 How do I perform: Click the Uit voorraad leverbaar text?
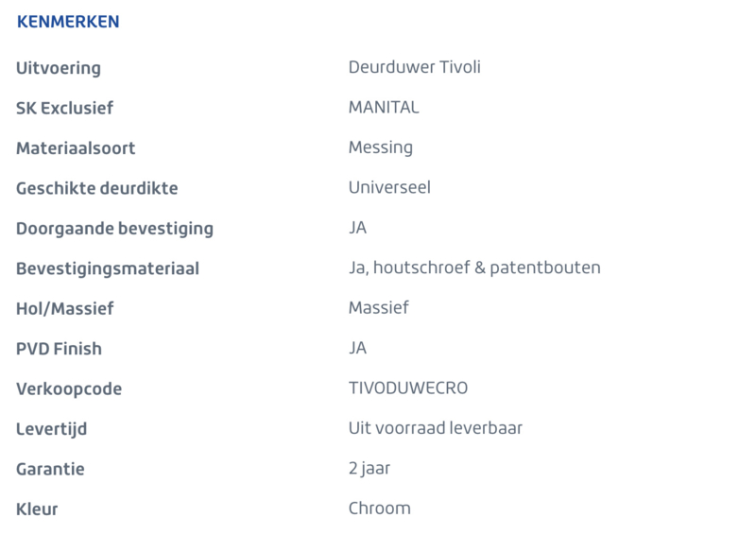tap(436, 428)
